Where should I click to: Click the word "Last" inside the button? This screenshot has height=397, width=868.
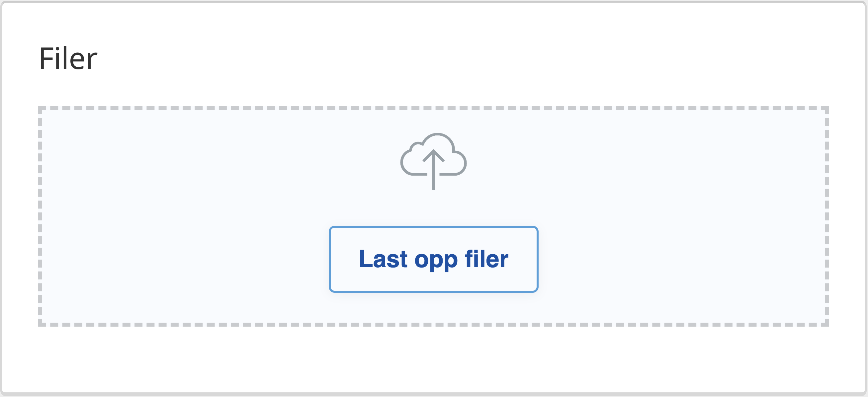[x=383, y=259]
